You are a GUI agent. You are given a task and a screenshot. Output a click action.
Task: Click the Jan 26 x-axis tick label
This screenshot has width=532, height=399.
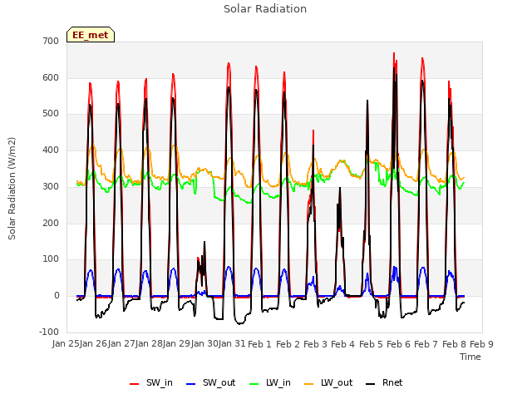[93, 344]
